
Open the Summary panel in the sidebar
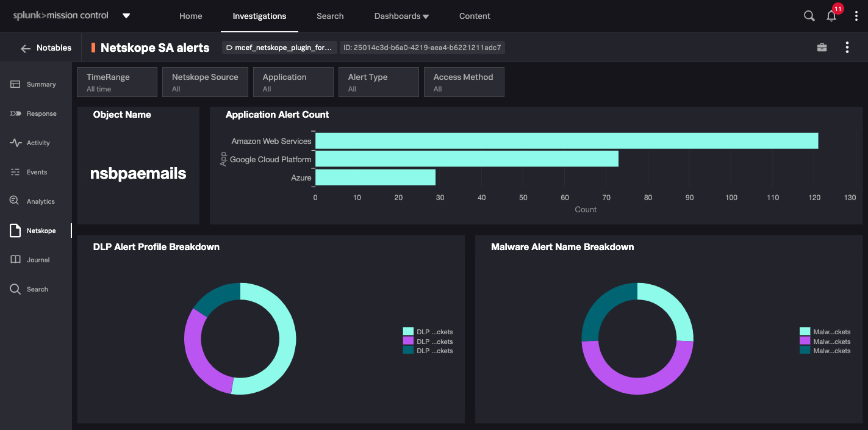pos(35,84)
